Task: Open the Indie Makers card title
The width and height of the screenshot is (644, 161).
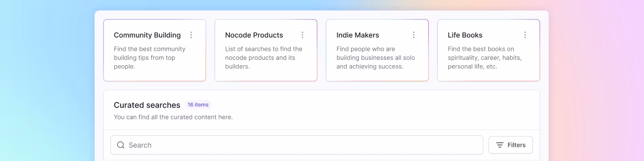Action: 357,35
